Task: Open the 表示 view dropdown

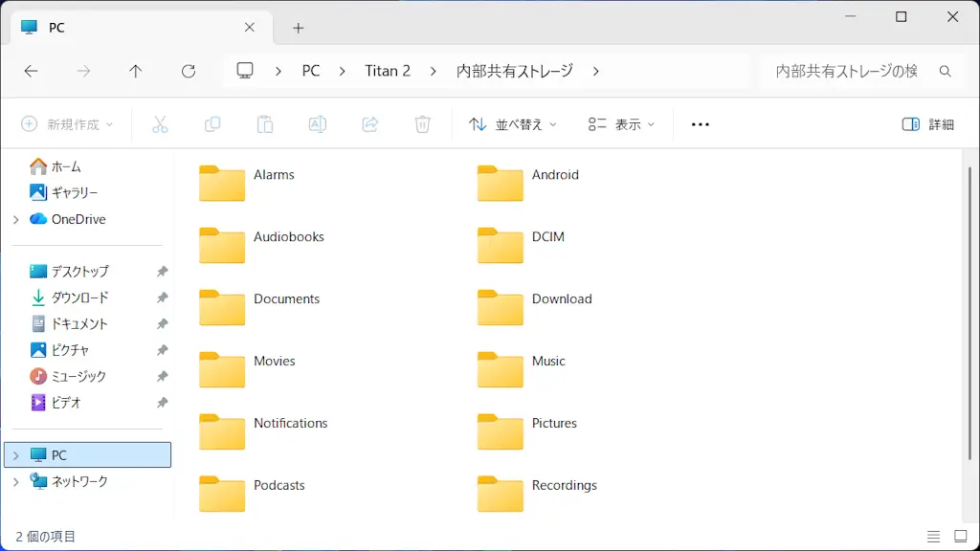Action: pyautogui.click(x=620, y=123)
